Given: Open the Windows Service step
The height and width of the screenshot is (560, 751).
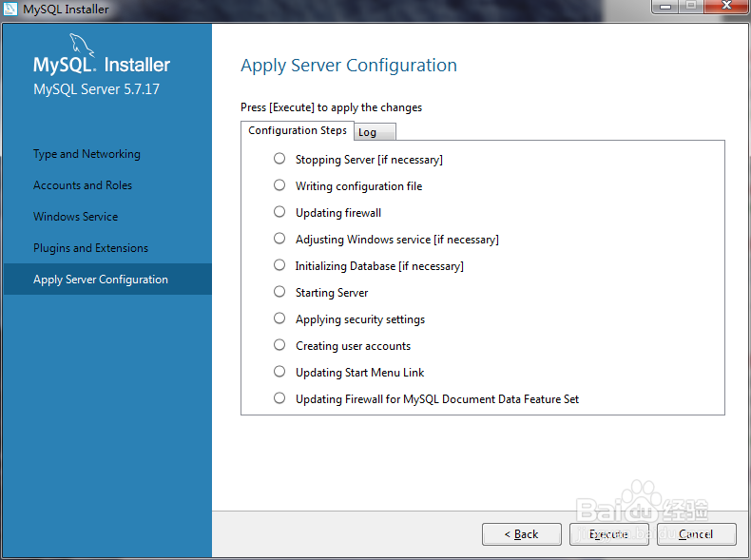Looking at the screenshot, I should click(x=75, y=217).
